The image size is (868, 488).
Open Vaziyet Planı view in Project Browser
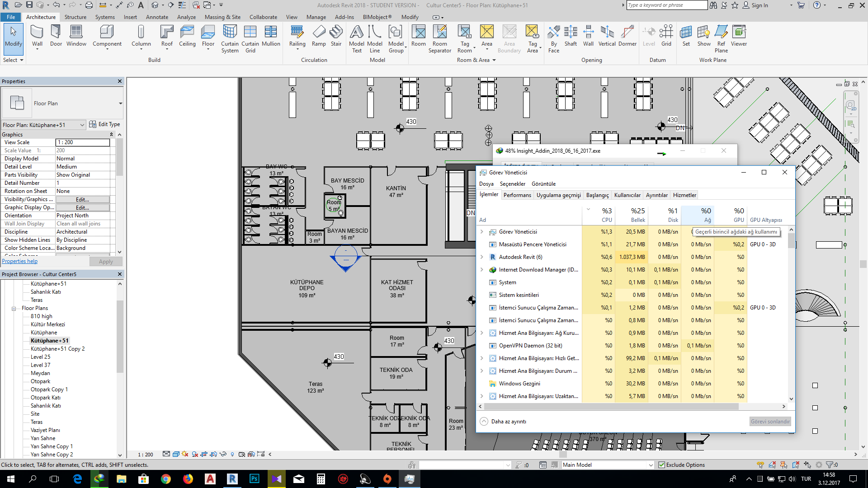pyautogui.click(x=45, y=430)
